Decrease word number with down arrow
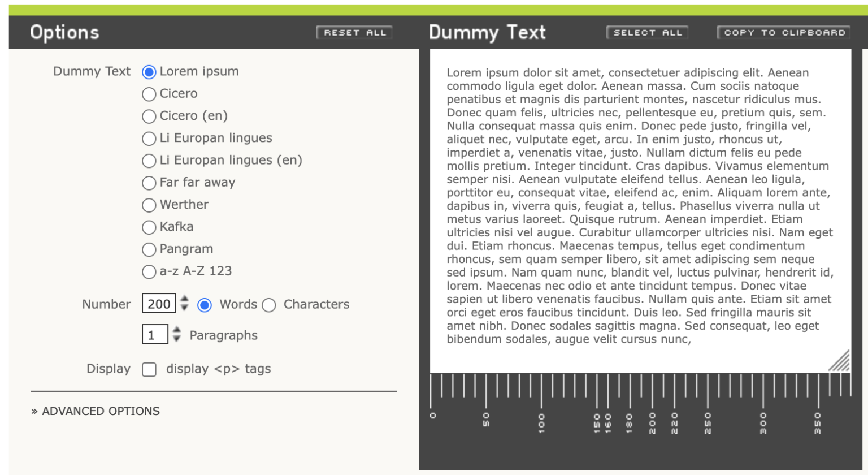The height and width of the screenshot is (475, 868). click(184, 308)
